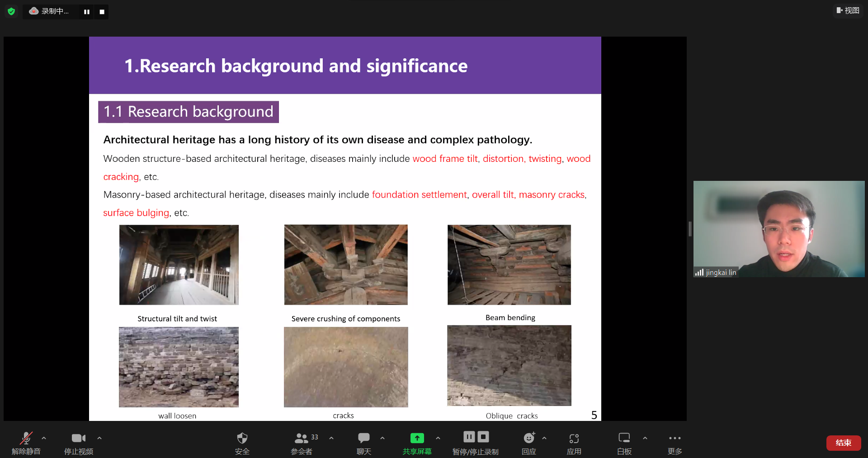The width and height of the screenshot is (868, 458).
Task: Click the 'wall loosen' photo
Action: coord(179,367)
